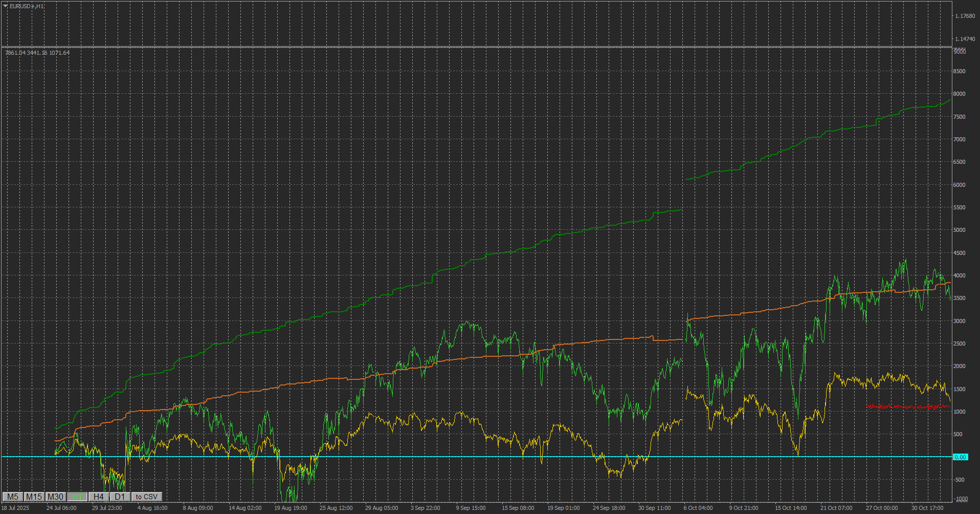Click the 30 Oct 17:00 time axis label
Viewport: 980px width, 514px height.
click(x=926, y=508)
